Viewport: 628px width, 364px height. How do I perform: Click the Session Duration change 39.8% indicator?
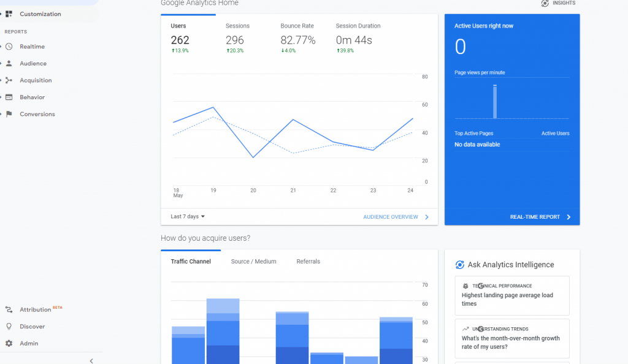[345, 51]
